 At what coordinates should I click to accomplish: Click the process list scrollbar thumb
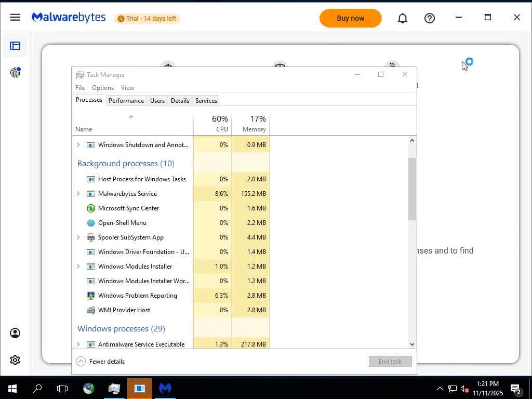click(x=412, y=189)
